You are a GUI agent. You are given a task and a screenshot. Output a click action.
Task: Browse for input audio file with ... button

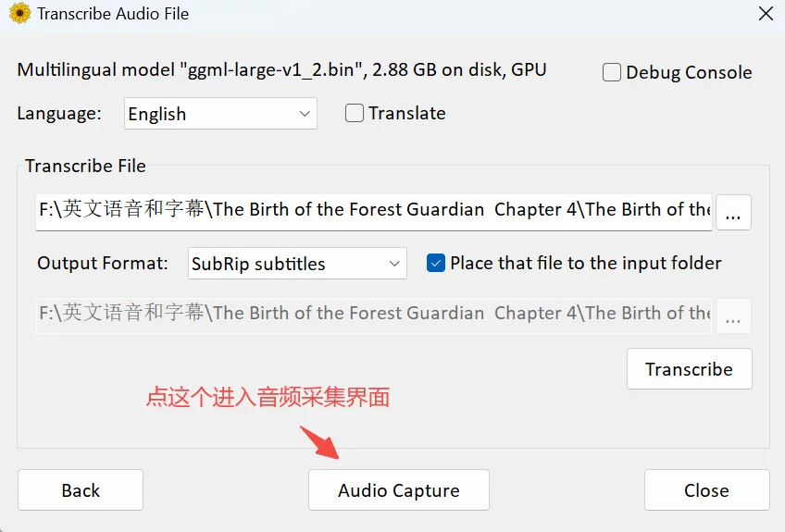point(733,212)
